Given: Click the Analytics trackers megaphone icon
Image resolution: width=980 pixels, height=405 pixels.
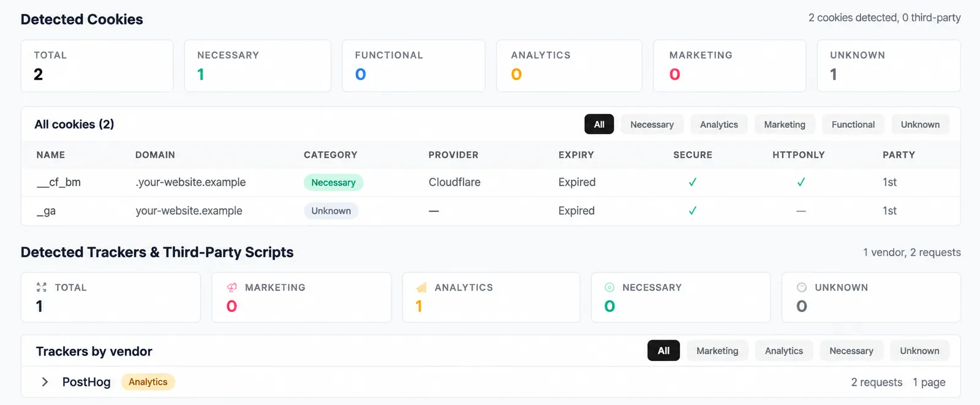Looking at the screenshot, I should (x=421, y=287).
